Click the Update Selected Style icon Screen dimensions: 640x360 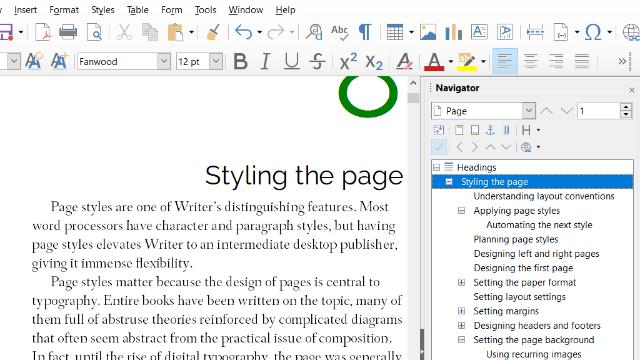click(33, 62)
